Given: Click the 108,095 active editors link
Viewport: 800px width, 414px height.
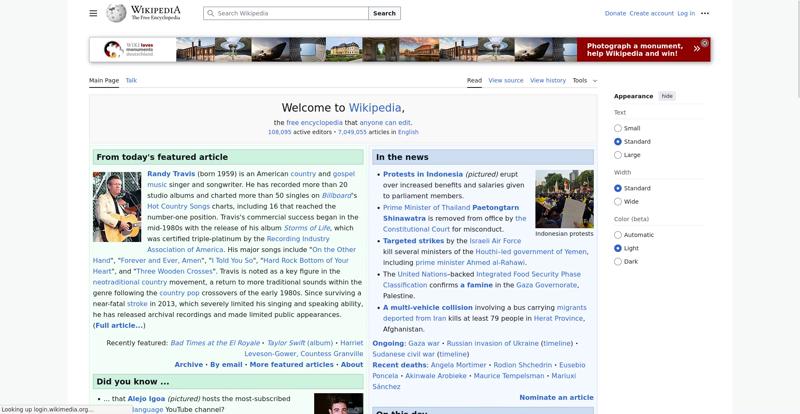Looking at the screenshot, I should click(280, 132).
